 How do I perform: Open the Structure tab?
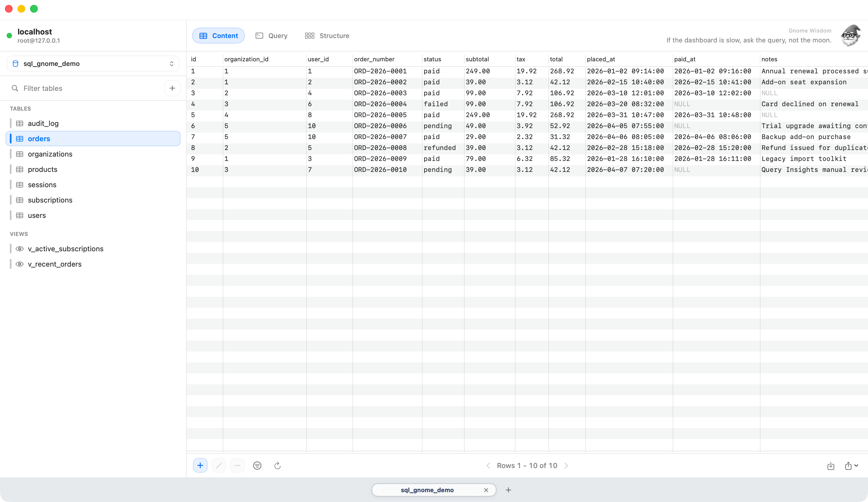pos(326,36)
